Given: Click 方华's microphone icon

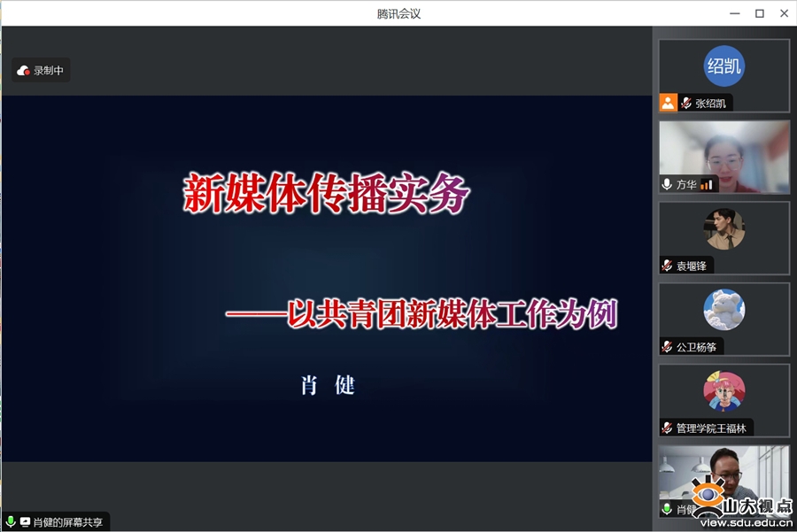Looking at the screenshot, I should [667, 184].
